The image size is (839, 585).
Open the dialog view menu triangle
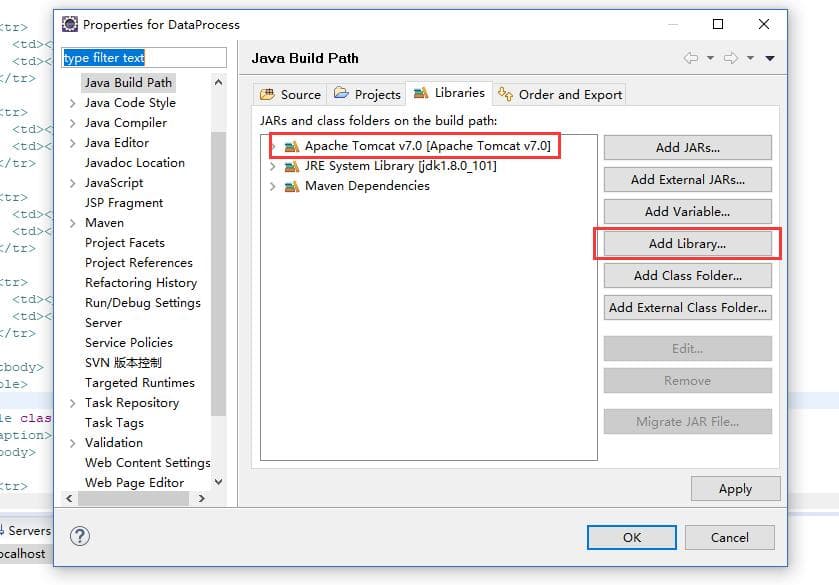click(x=770, y=58)
